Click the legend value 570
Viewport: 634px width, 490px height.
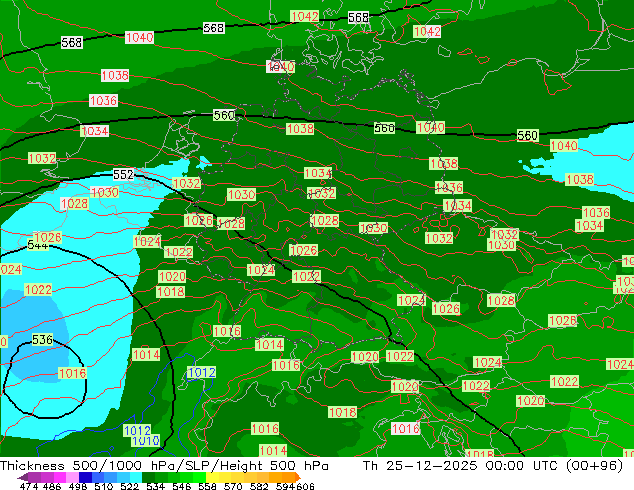233,486
